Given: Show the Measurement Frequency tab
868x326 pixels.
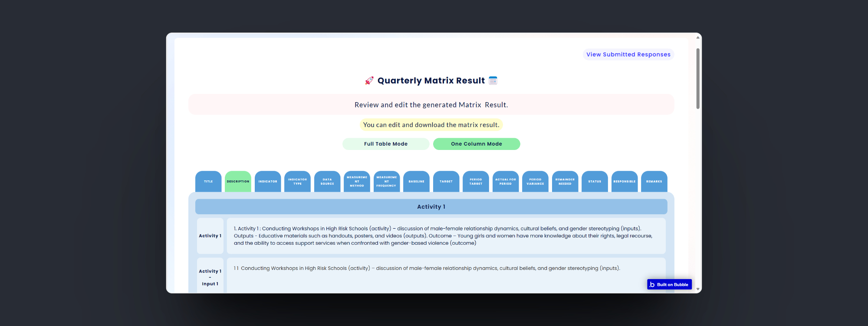Looking at the screenshot, I should point(386,182).
